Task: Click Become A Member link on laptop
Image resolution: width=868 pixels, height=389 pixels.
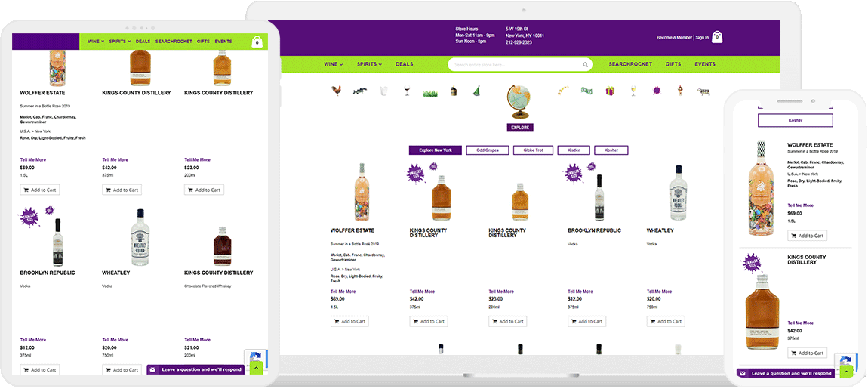Action: point(674,38)
